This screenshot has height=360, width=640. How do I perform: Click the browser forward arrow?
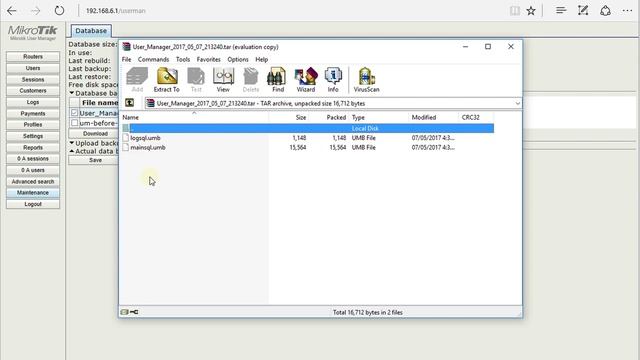[x=36, y=11]
